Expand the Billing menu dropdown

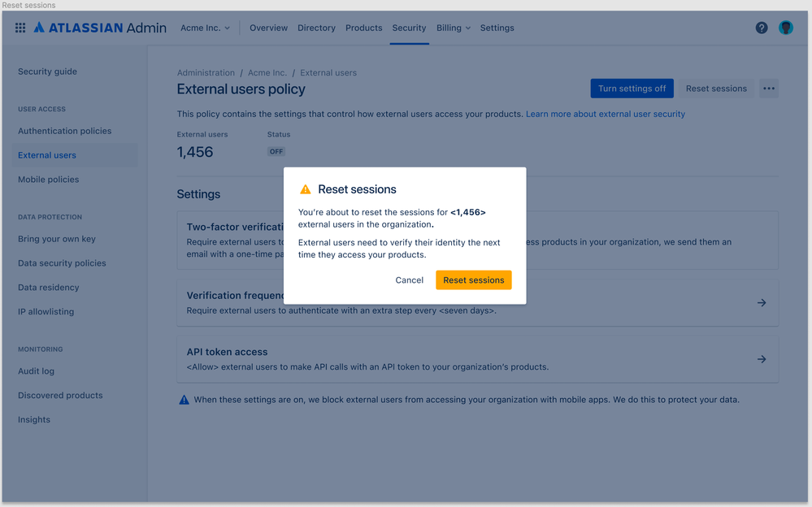[x=453, y=28]
